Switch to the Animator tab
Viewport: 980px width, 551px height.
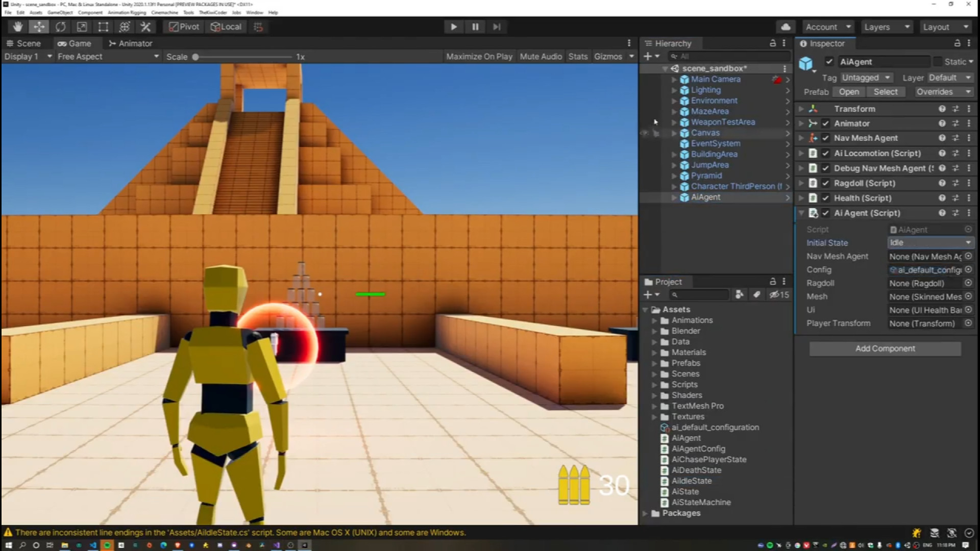pyautogui.click(x=131, y=43)
